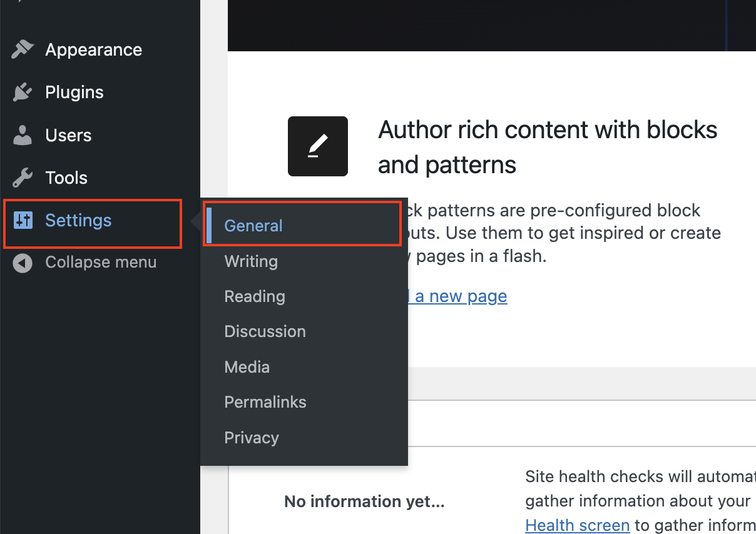756x534 pixels.
Task: Select Reading in Settings submenu
Action: [255, 296]
